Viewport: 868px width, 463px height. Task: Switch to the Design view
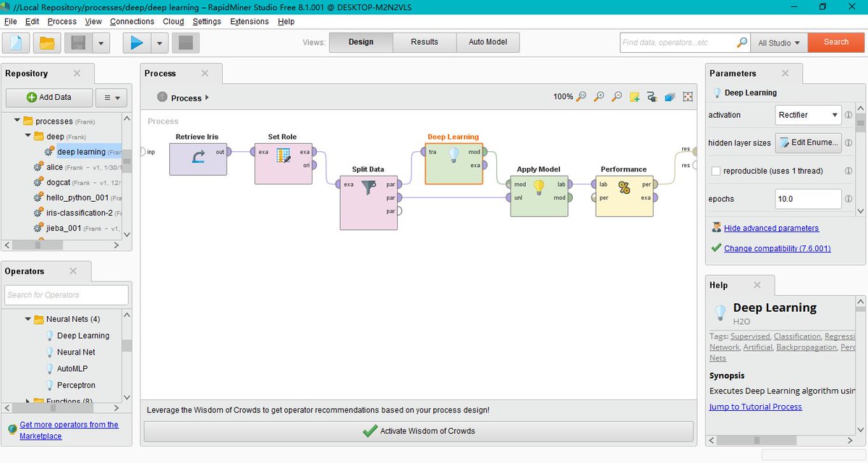pyautogui.click(x=361, y=42)
